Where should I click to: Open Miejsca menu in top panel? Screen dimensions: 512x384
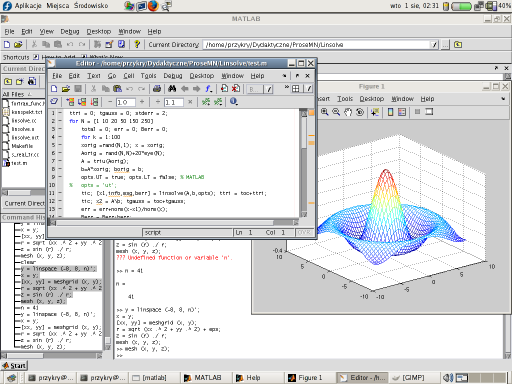(58, 6)
